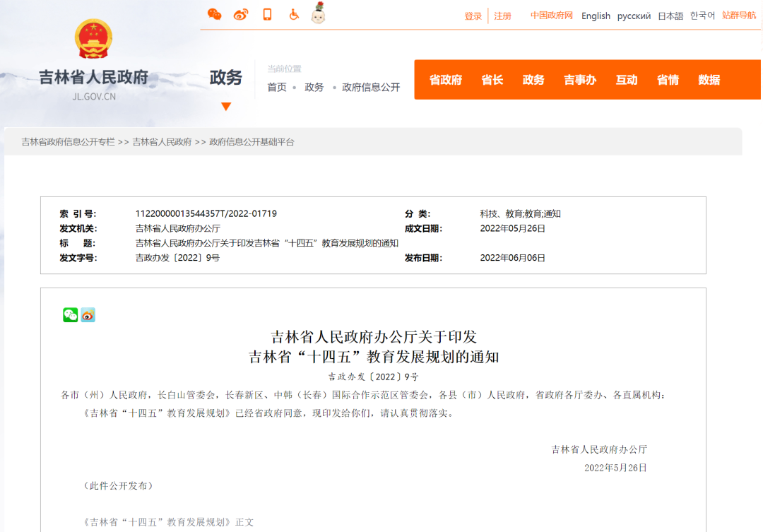Switch language to 日本語
Viewport: 763px width, 532px height.
pyautogui.click(x=670, y=16)
